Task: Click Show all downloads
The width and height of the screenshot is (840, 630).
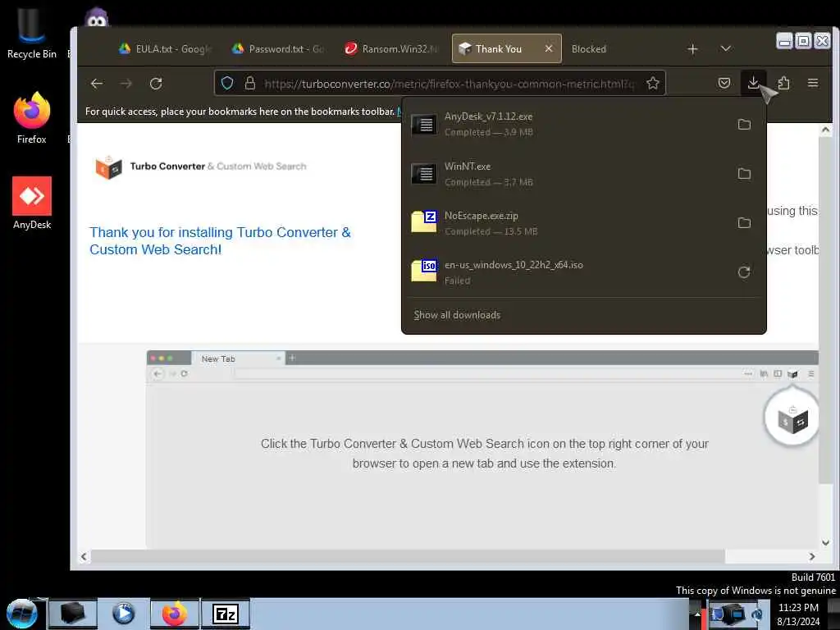Action: pyautogui.click(x=457, y=315)
